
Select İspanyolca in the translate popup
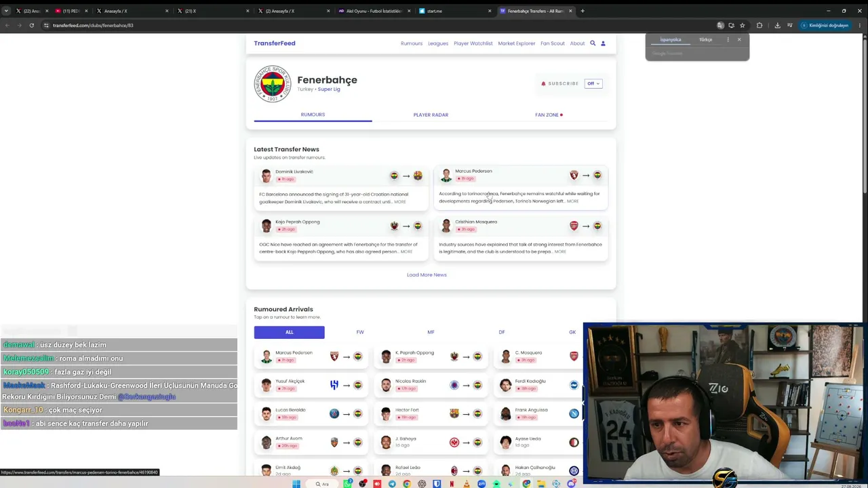coord(671,40)
